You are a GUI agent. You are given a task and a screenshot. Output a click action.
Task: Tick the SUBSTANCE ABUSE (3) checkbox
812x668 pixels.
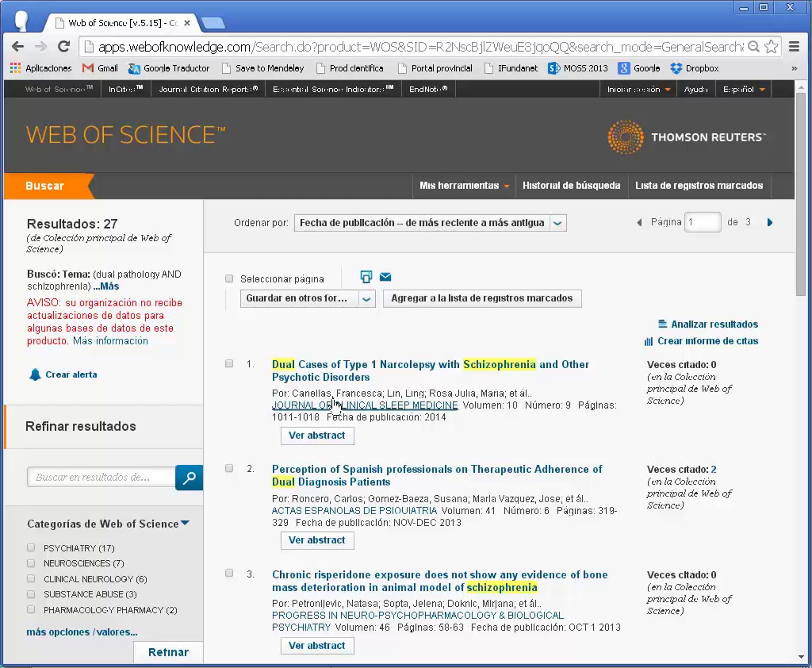tap(31, 594)
